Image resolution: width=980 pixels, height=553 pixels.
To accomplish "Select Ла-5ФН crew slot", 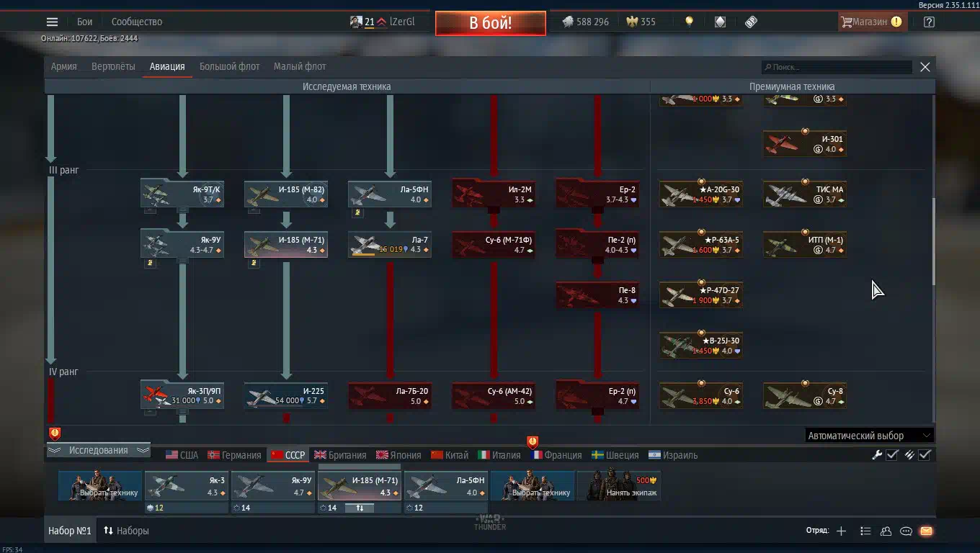I will click(x=446, y=486).
